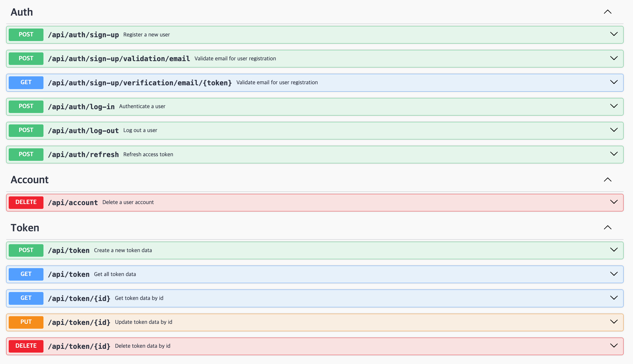This screenshot has width=633, height=364.
Task: Expand arrow on refresh token row
Action: pyautogui.click(x=614, y=154)
